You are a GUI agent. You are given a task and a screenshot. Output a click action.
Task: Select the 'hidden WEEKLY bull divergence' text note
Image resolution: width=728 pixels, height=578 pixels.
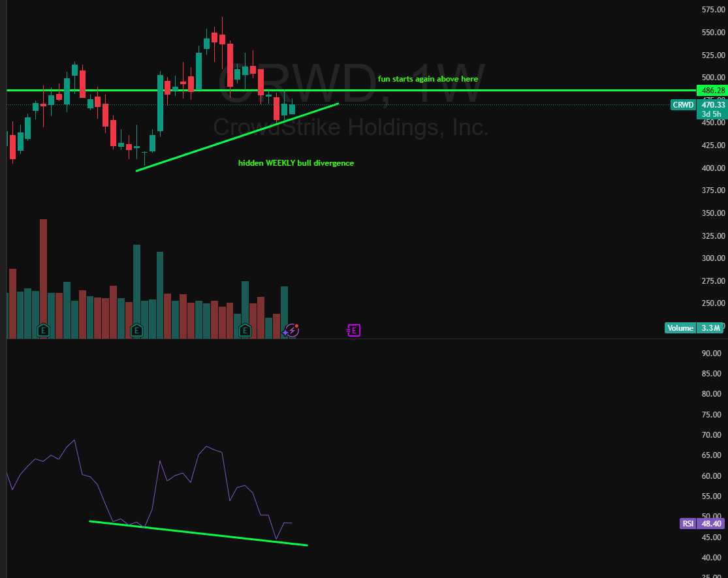click(x=296, y=163)
